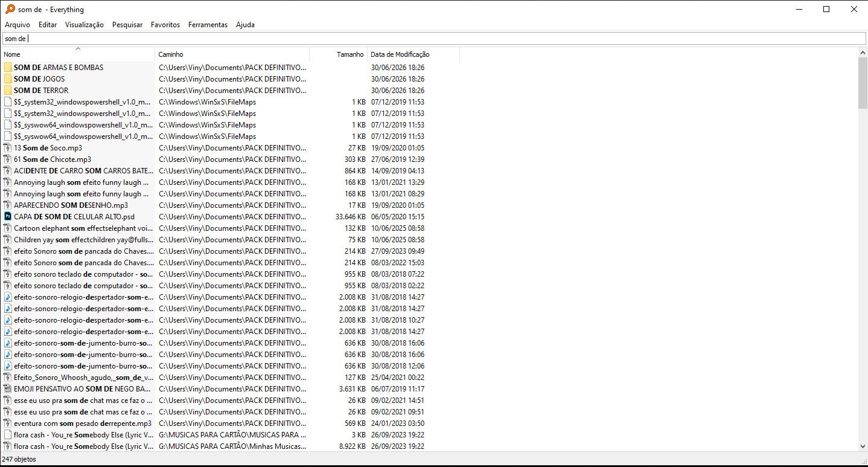
Task: Click icon of the 3 KB flora cash file
Action: pos(8,435)
